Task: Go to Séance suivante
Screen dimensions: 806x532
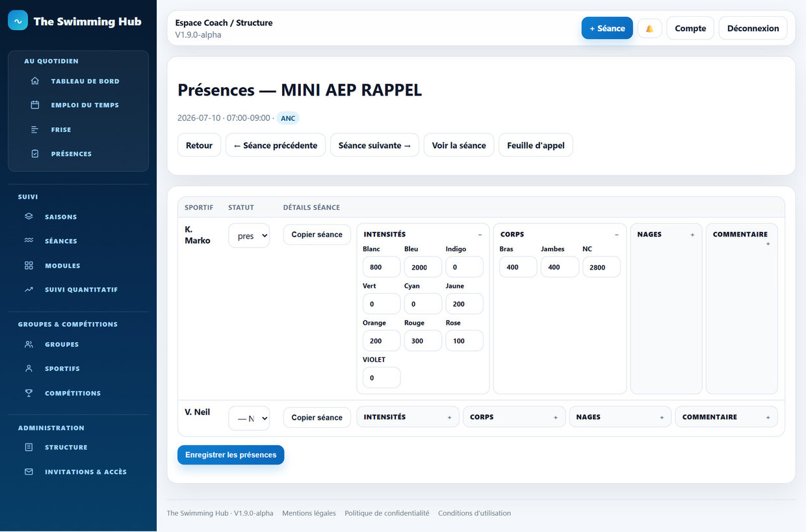Action: pyautogui.click(x=374, y=146)
